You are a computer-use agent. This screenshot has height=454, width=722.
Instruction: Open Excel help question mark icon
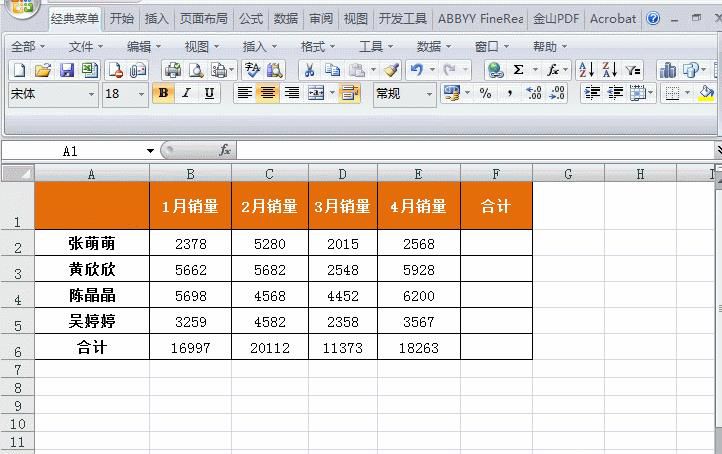point(653,19)
